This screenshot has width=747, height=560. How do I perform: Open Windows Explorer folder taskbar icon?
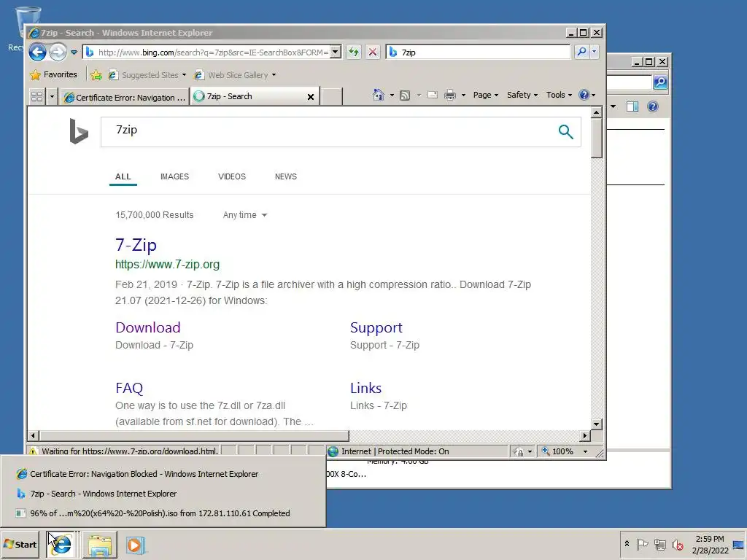99,545
